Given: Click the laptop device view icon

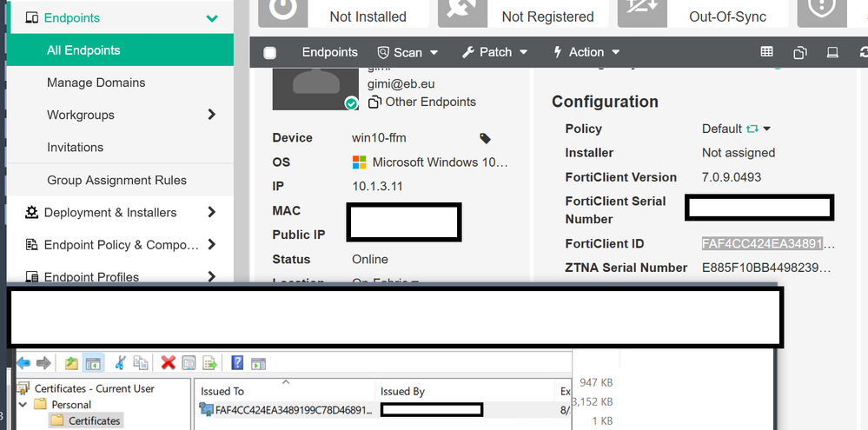Looking at the screenshot, I should pyautogui.click(x=832, y=53).
